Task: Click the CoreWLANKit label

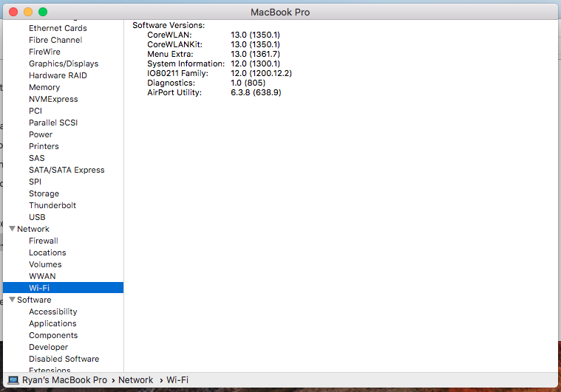Action: pos(175,44)
